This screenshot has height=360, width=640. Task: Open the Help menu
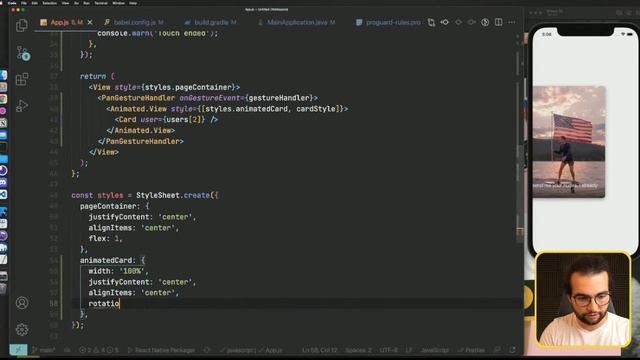point(133,3)
